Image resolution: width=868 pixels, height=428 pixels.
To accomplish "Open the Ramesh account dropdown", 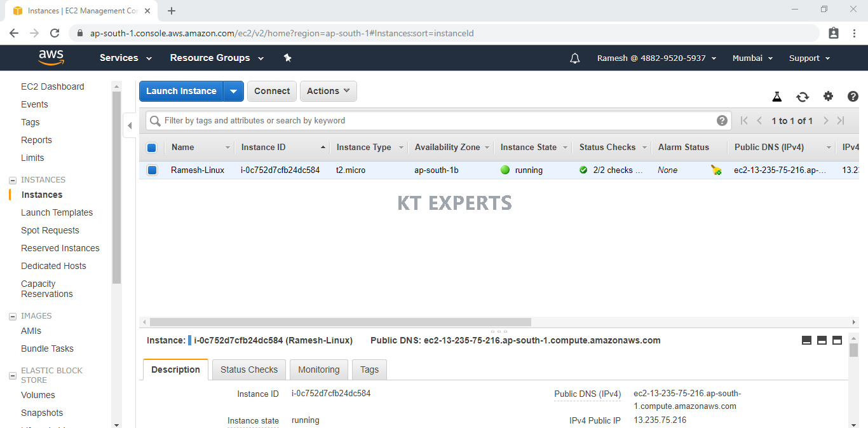I will (656, 58).
